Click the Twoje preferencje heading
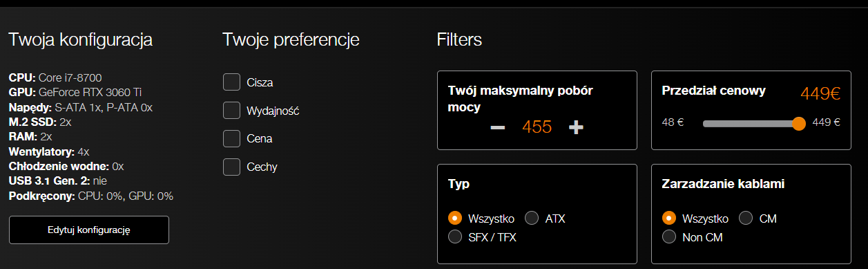The width and height of the screenshot is (868, 269). point(291,40)
